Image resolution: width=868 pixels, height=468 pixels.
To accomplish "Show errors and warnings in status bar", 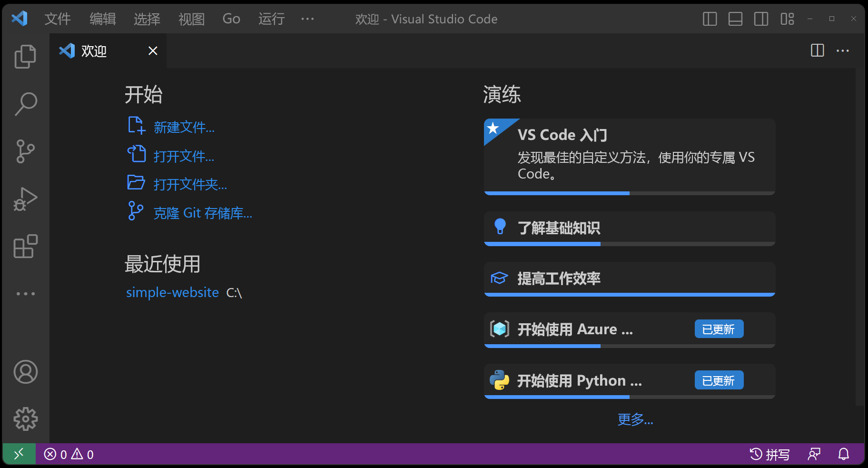I will tap(69, 454).
